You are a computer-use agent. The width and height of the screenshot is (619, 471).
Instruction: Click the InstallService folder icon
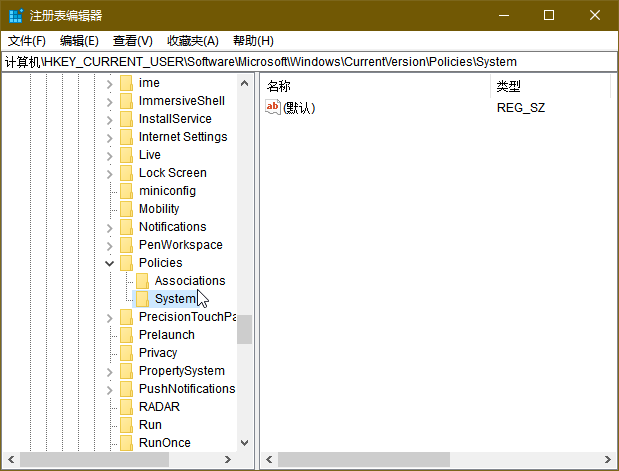(x=126, y=119)
